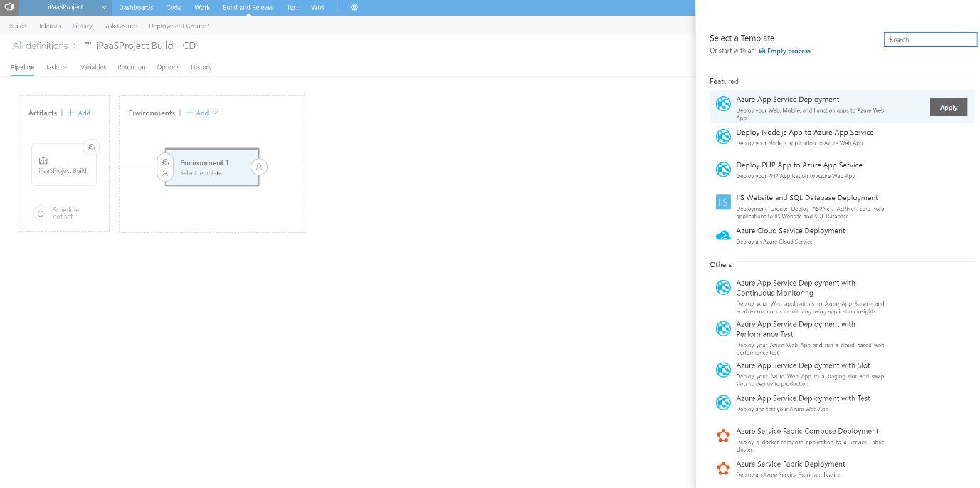
Task: Open the History tab
Action: click(201, 67)
